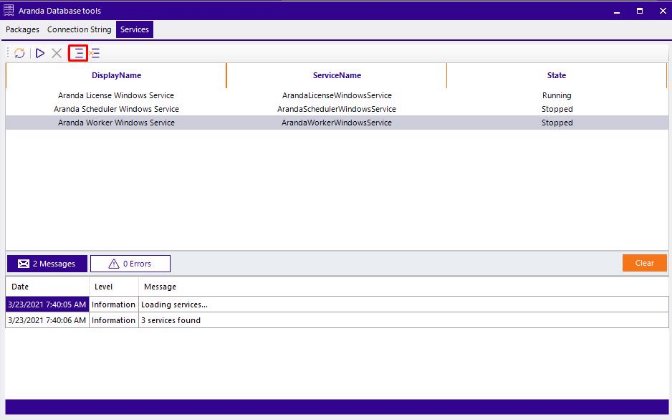
Task: Switch to the Connection String tab
Action: pos(79,30)
